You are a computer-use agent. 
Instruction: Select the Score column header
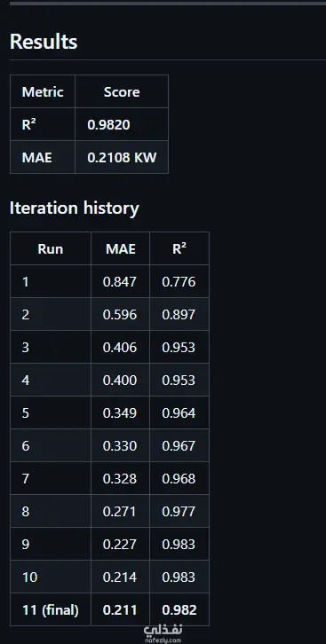122,91
